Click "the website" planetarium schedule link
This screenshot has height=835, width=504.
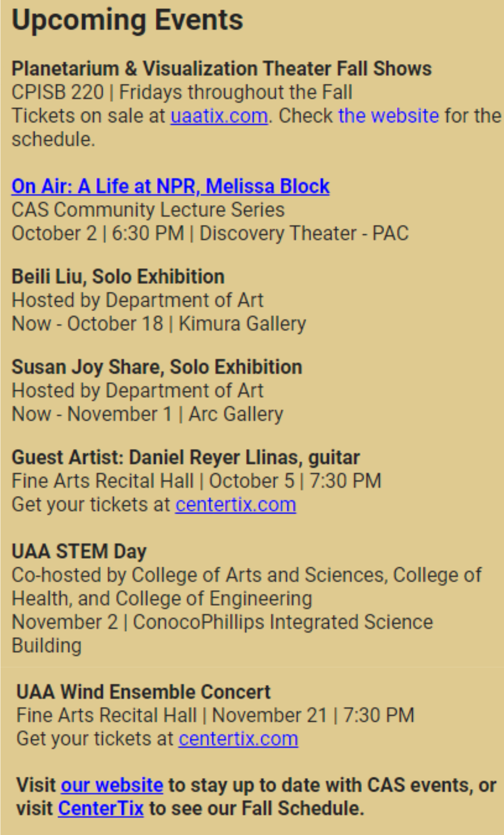389,116
